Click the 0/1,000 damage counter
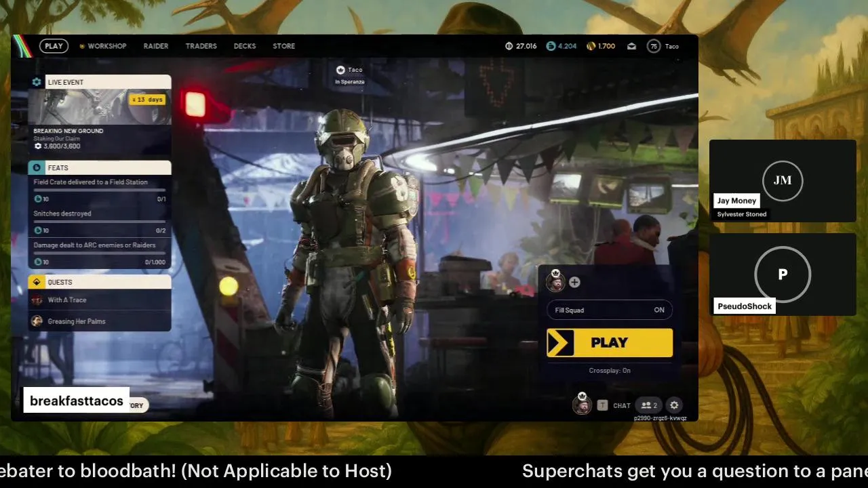 click(155, 262)
